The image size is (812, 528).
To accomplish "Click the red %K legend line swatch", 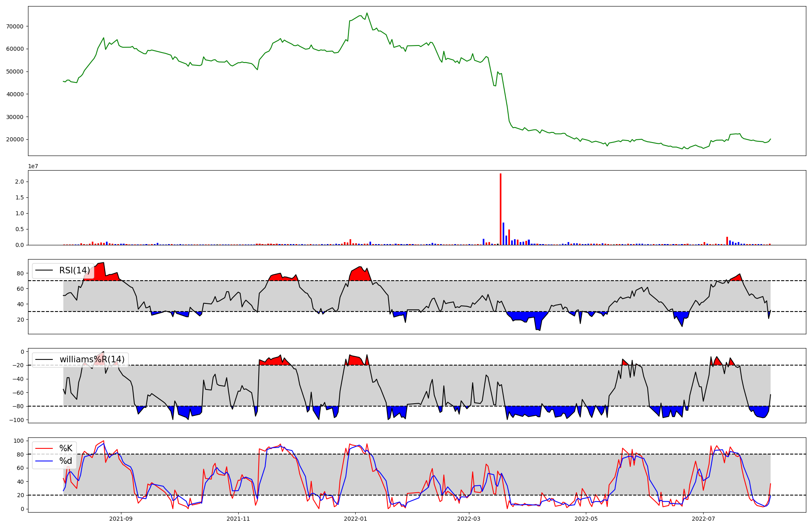I will point(44,448).
